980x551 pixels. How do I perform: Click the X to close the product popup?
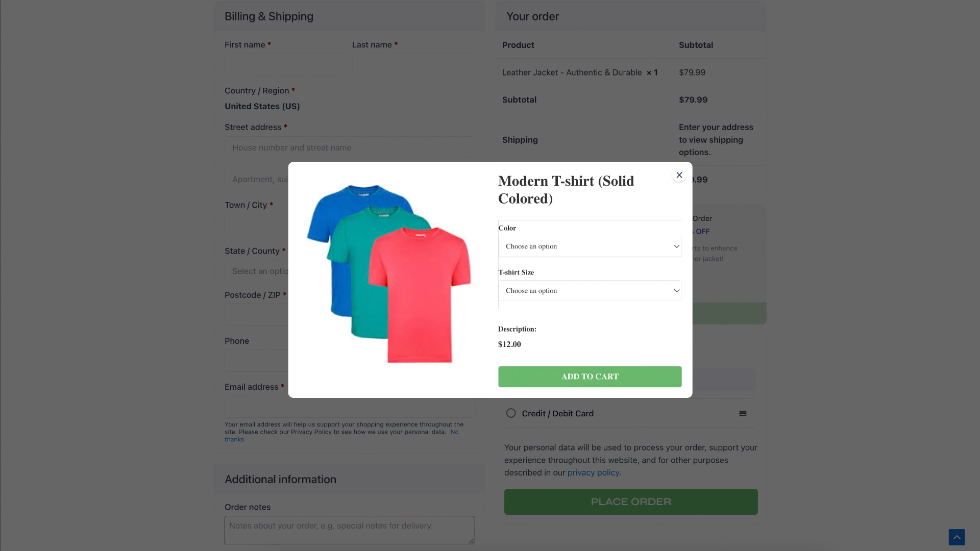pos(679,174)
